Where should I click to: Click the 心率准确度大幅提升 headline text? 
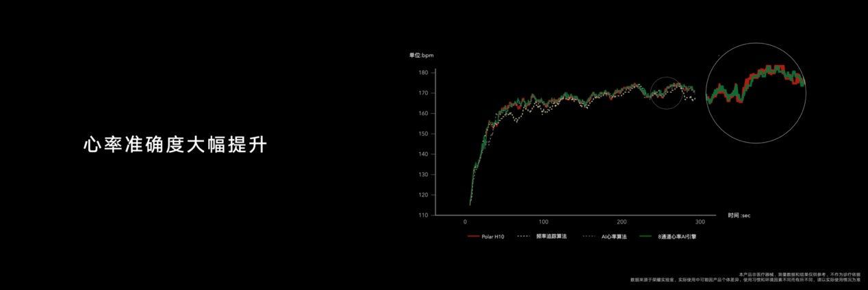pos(174,145)
